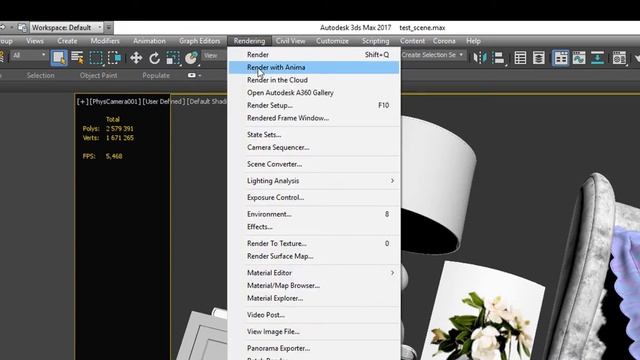Open the selection filter All dropdown
The height and width of the screenshot is (360, 640).
[29, 55]
